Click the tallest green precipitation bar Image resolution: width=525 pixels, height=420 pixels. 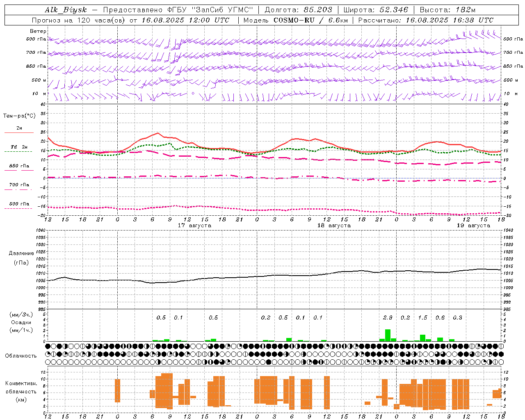pyautogui.click(x=388, y=335)
